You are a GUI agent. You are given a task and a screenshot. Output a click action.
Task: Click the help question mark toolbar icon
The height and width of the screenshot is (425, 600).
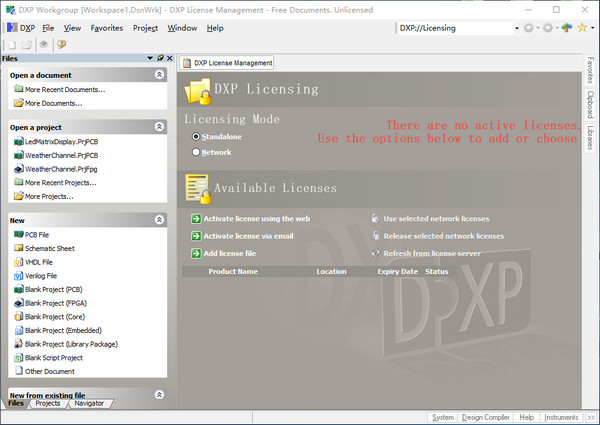pyautogui.click(x=61, y=44)
